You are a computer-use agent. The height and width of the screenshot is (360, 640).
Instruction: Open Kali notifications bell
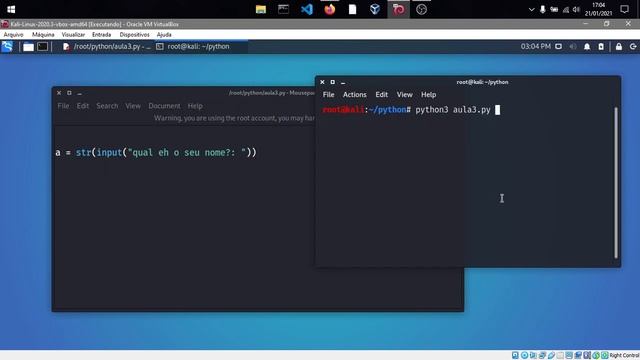tap(587, 47)
